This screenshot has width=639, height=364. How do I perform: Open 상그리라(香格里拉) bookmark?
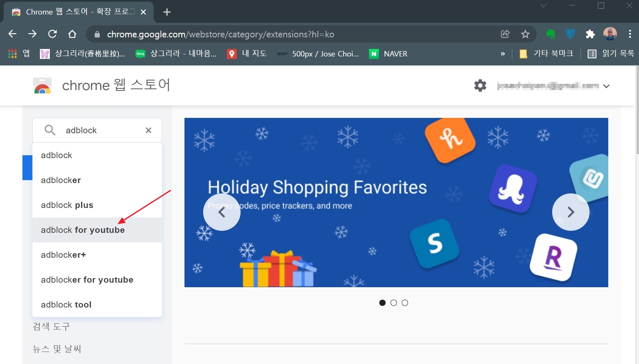click(x=82, y=54)
